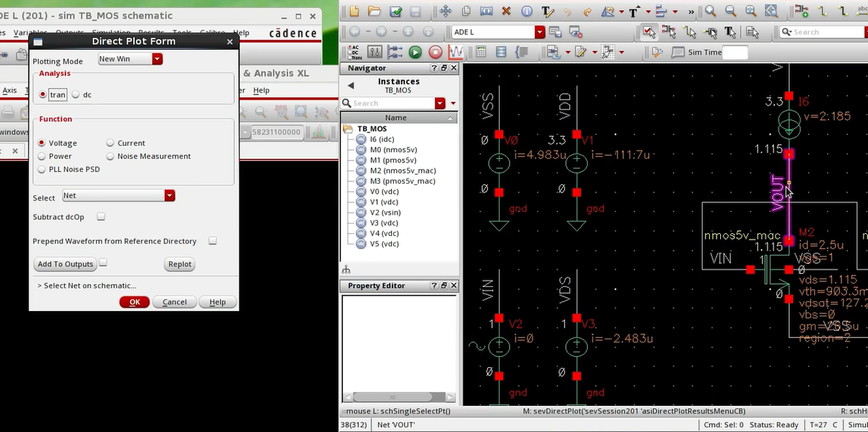868x432 pixels.
Task: Click the zoom in magnifier icon
Action: (x=710, y=12)
